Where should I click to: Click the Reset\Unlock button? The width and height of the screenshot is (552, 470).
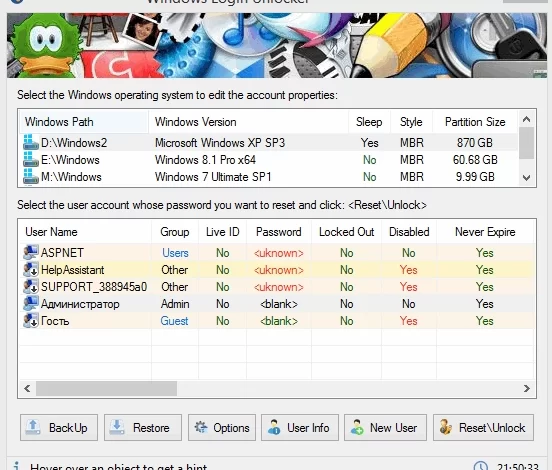click(483, 427)
